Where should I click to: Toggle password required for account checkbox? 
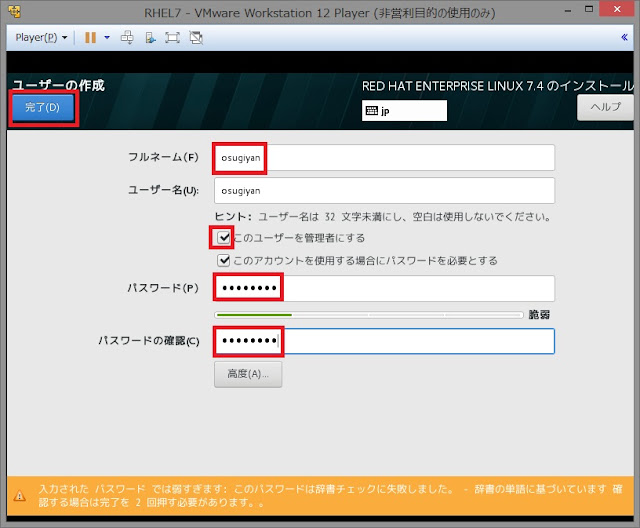click(x=223, y=260)
